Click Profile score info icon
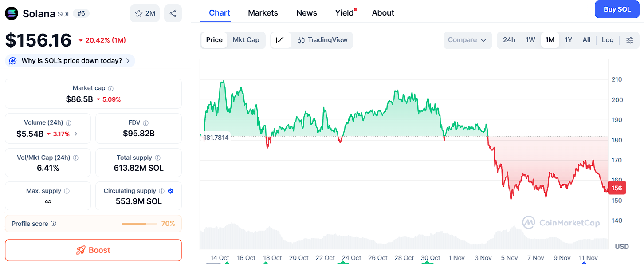The height and width of the screenshot is (264, 644). click(54, 224)
